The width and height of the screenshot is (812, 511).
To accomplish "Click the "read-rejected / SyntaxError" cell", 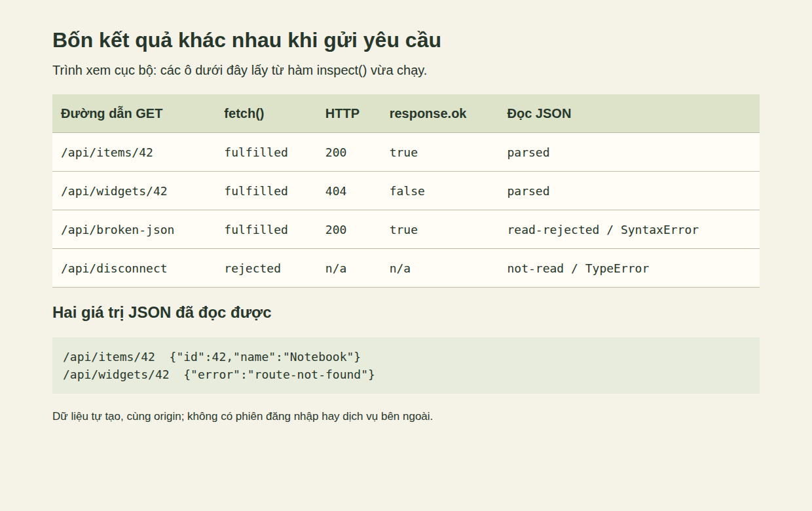I will pos(629,229).
